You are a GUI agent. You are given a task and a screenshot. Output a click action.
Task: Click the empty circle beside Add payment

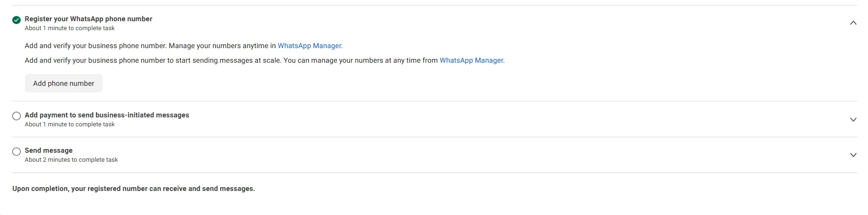pyautogui.click(x=16, y=116)
